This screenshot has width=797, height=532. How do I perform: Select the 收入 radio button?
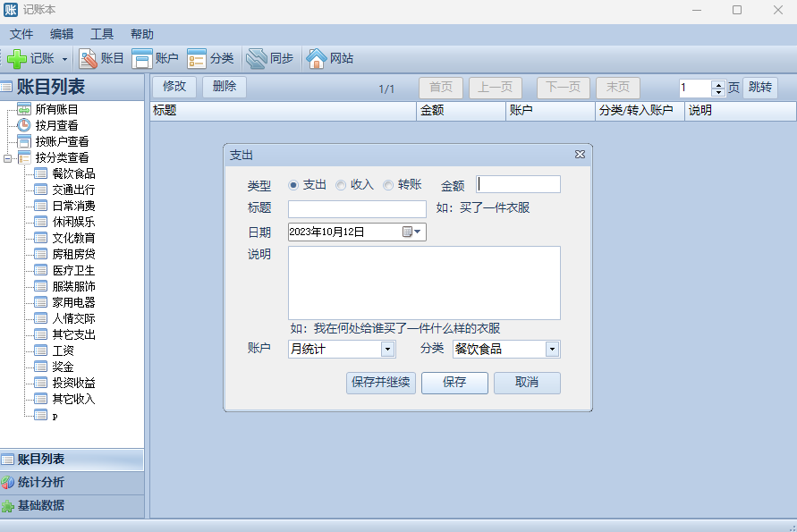tap(341, 185)
